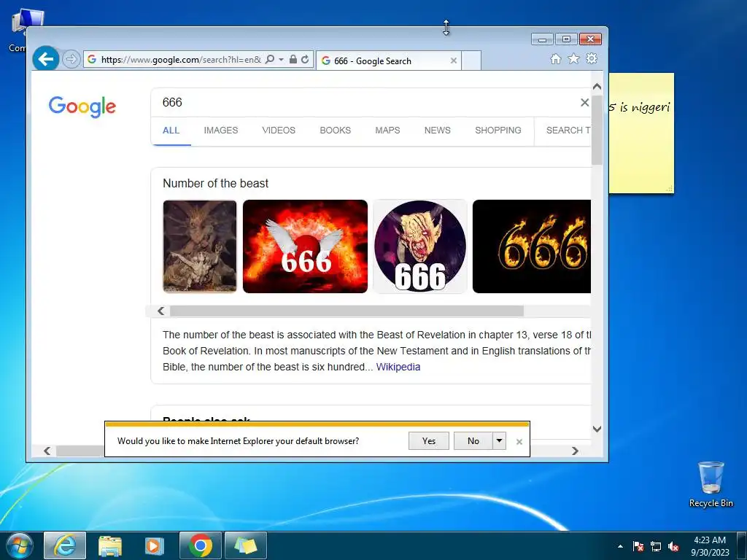
Task: Open the Search Tools option
Action: 568,131
